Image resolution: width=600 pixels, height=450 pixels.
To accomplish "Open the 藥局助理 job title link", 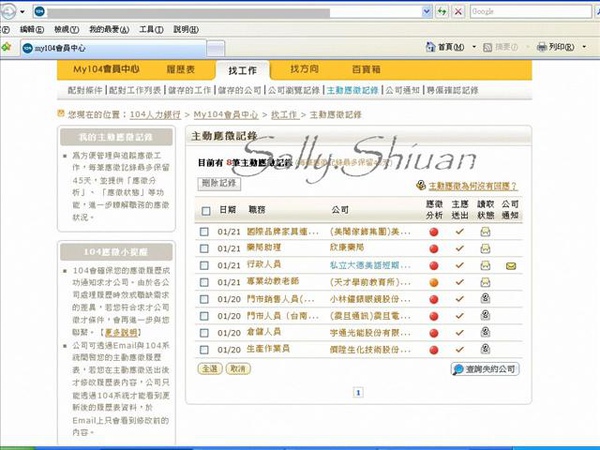I will click(x=264, y=248).
